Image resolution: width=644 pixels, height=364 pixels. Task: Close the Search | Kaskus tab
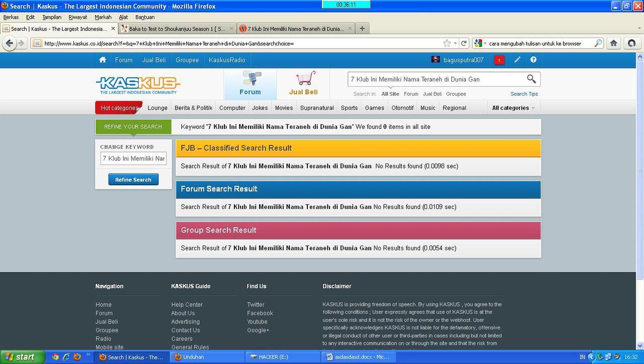coord(113,29)
